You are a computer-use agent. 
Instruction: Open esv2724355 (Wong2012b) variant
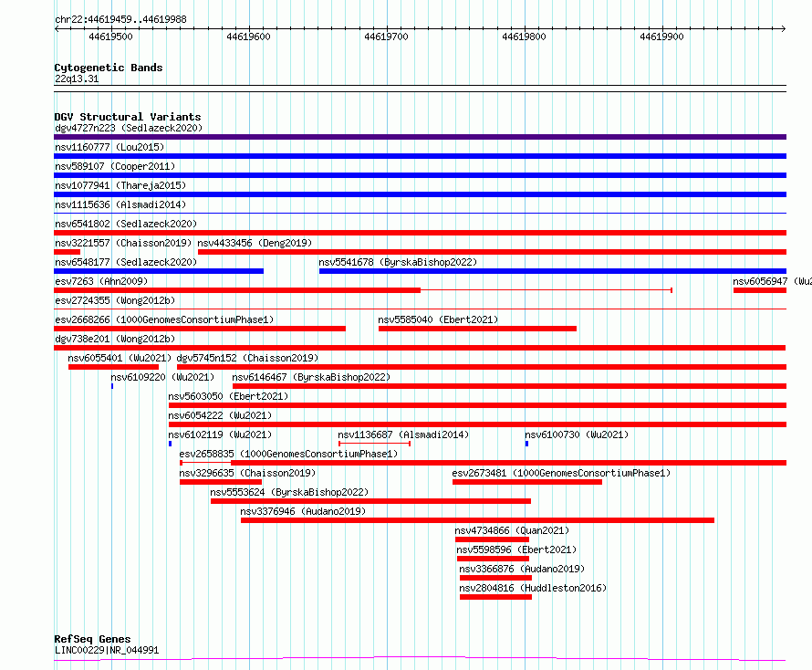click(115, 300)
